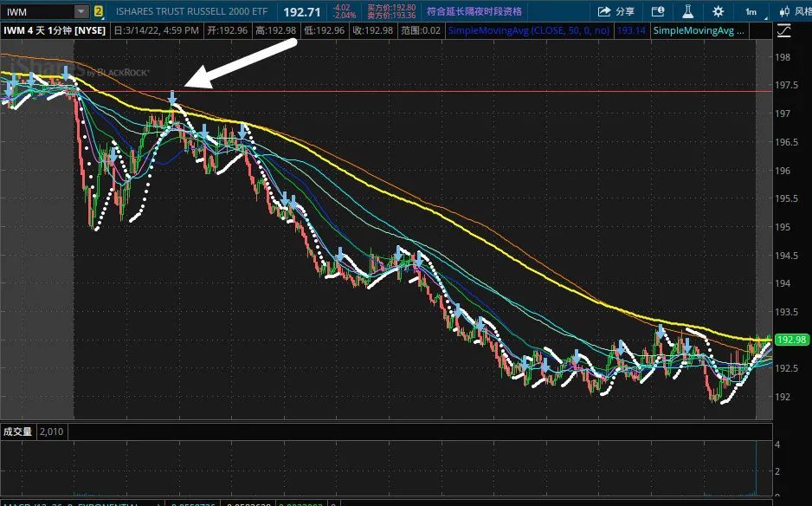Click the volume value 2,010
Viewport: 812px width, 506px height.
pyautogui.click(x=51, y=431)
